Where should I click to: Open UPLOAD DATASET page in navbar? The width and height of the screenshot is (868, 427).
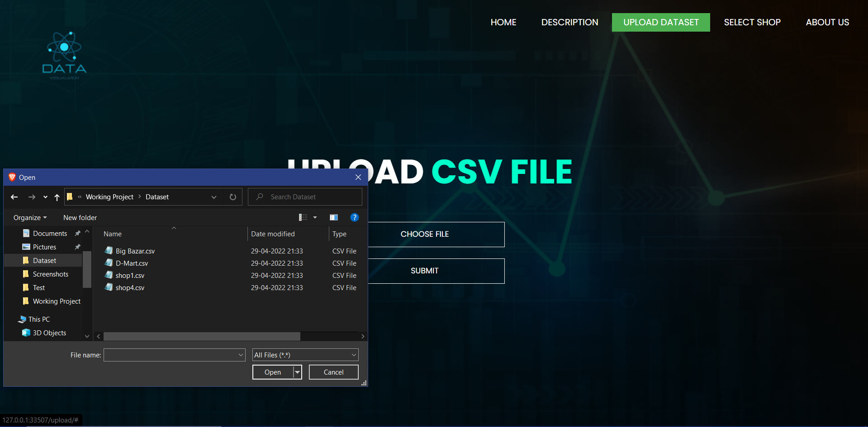661,22
